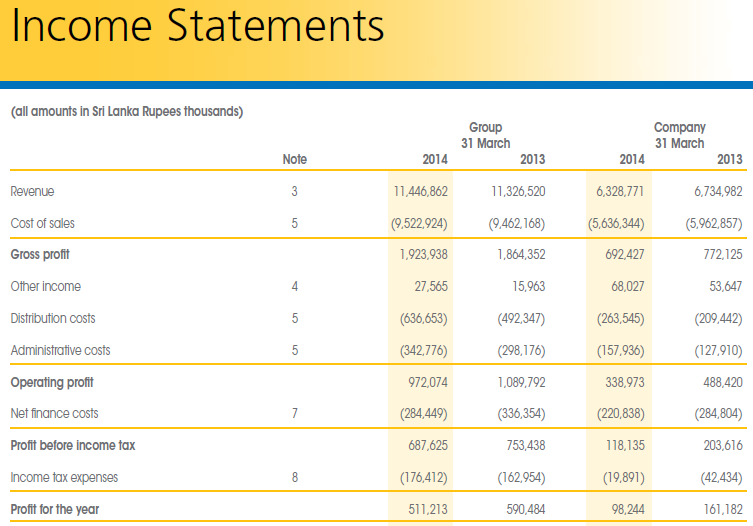Select the Profit for the year label
Viewport: 753px width, 526px height.
click(54, 509)
